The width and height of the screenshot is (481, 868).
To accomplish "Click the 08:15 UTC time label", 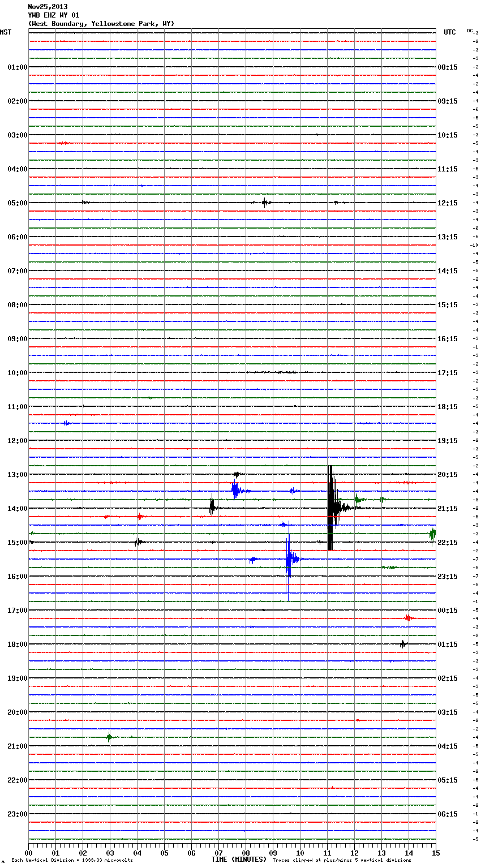I will pos(448,67).
